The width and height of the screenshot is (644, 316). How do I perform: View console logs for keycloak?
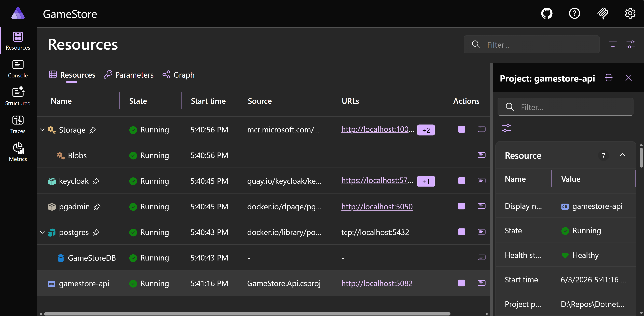coord(482,181)
